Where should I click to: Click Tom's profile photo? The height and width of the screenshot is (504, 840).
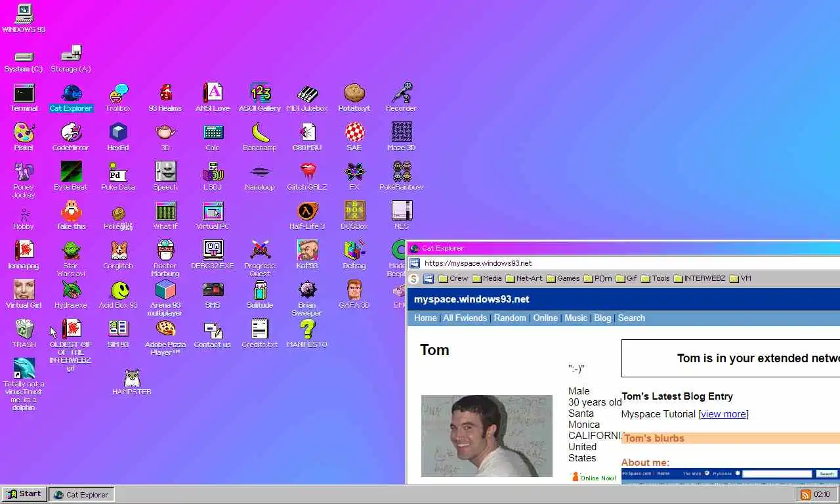pyautogui.click(x=487, y=436)
